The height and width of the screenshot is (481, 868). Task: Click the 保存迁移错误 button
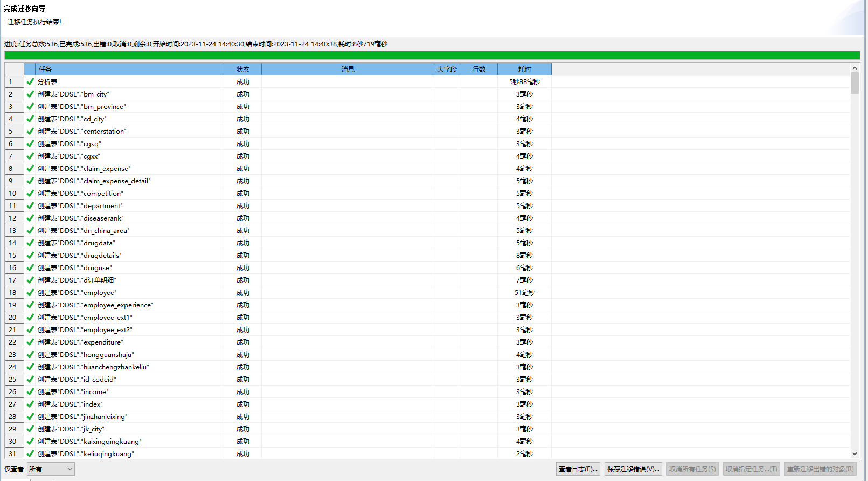[x=633, y=469]
